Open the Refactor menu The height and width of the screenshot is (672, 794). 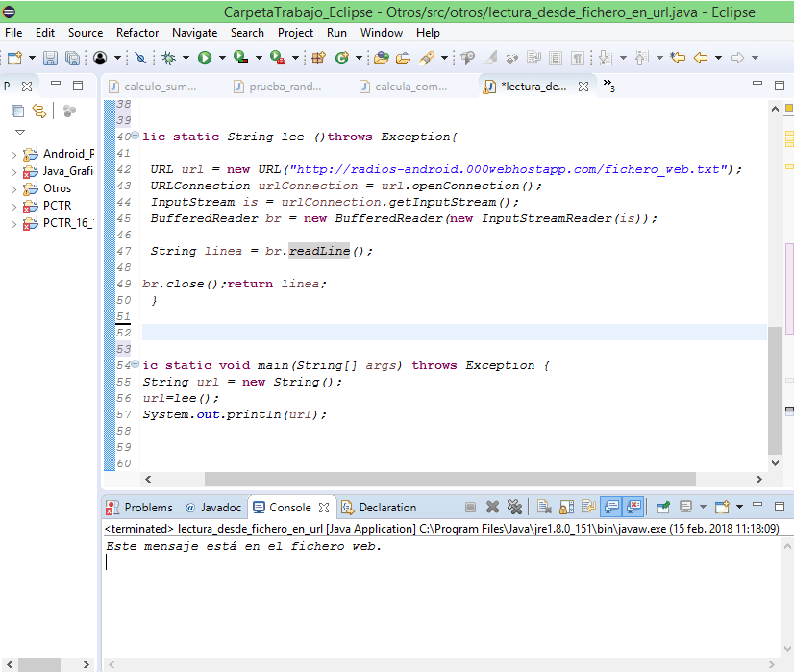tap(137, 33)
